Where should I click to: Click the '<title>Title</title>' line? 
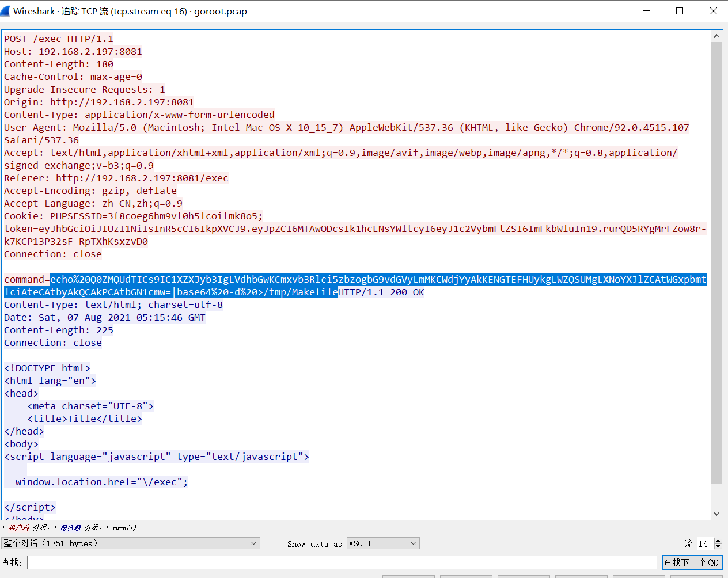tap(85, 419)
